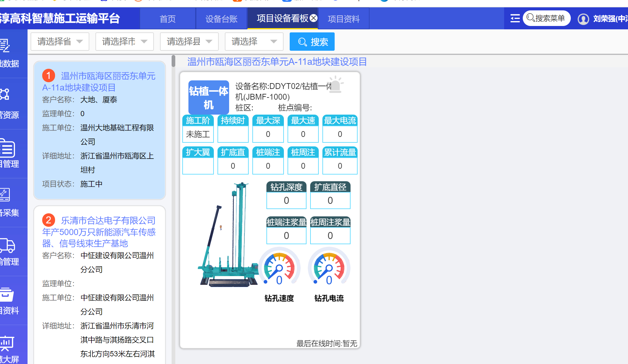Viewport: 628px width, 364px height.
Task: Expand the 请选择县 county dropdown
Action: [189, 42]
